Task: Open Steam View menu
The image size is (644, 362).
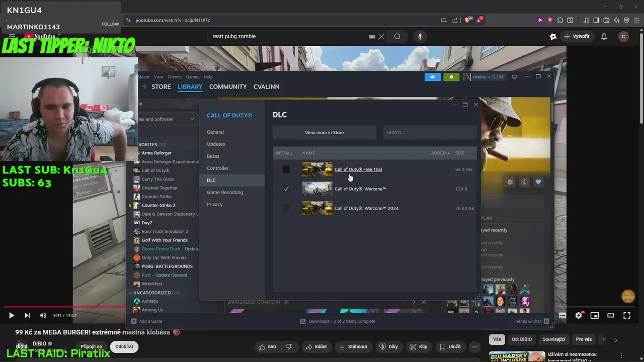Action: pos(158,77)
